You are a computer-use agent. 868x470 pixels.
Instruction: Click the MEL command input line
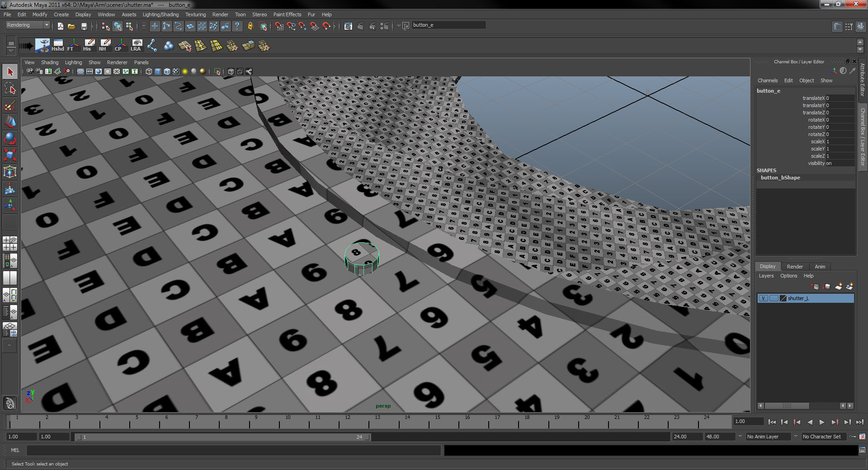pos(234,450)
